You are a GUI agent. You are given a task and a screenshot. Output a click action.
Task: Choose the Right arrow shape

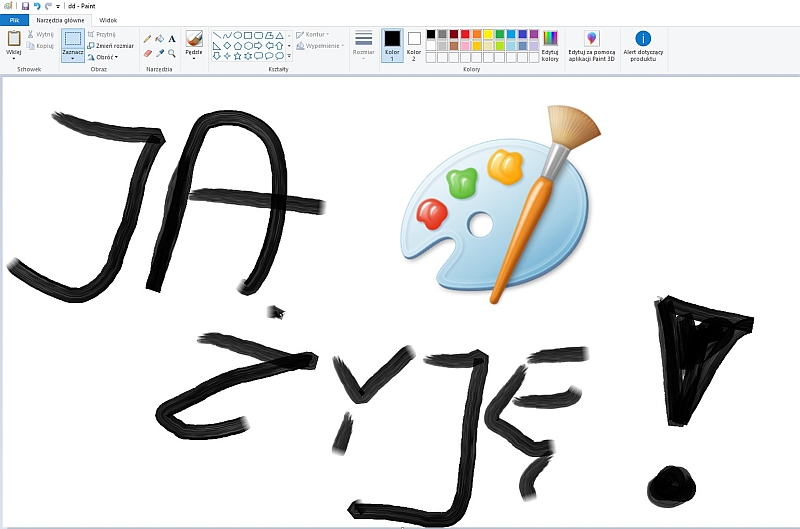pos(259,45)
